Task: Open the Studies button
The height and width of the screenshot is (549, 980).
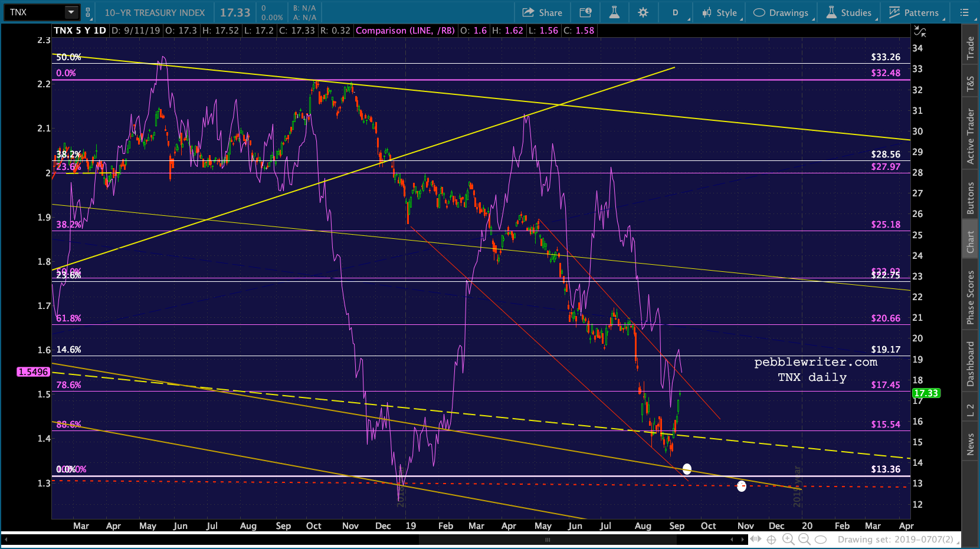Action: 849,12
